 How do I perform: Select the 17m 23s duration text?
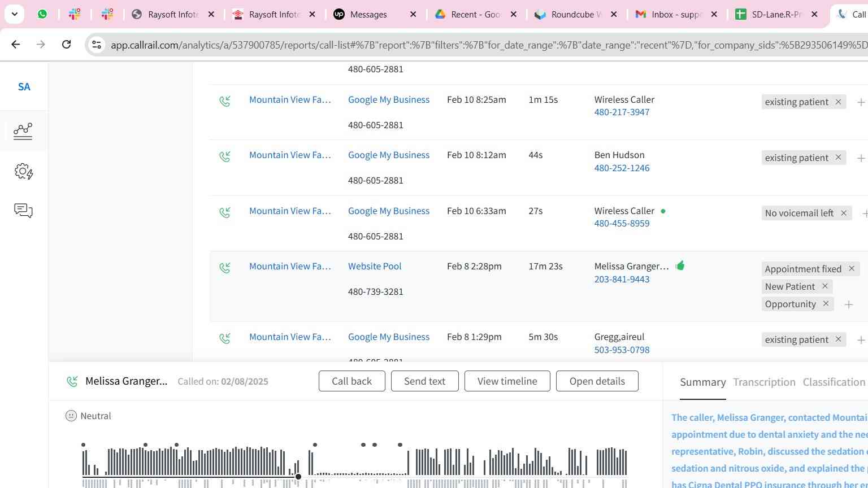coord(545,266)
